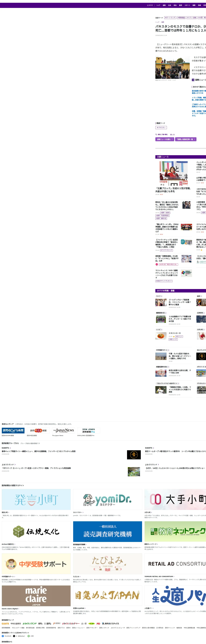Image resolution: width=206 pixels, height=644 pixels.
Task: Open the Facebook icon in SNS accounts
Action: 3,636
